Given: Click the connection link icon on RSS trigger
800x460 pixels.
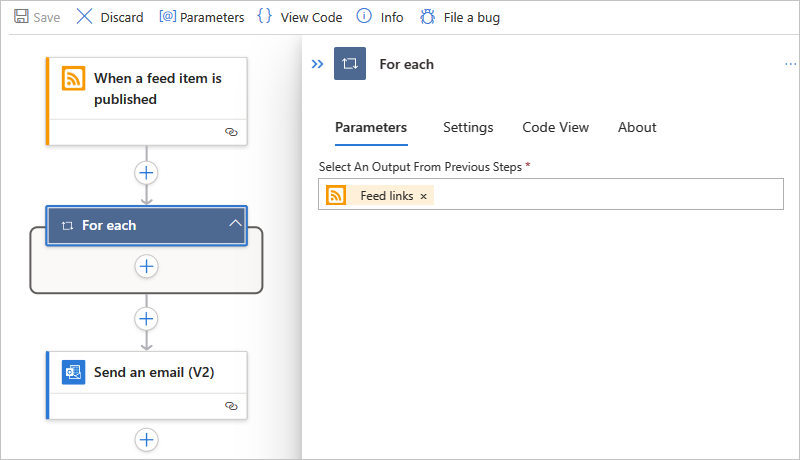Looking at the screenshot, I should point(231,131).
